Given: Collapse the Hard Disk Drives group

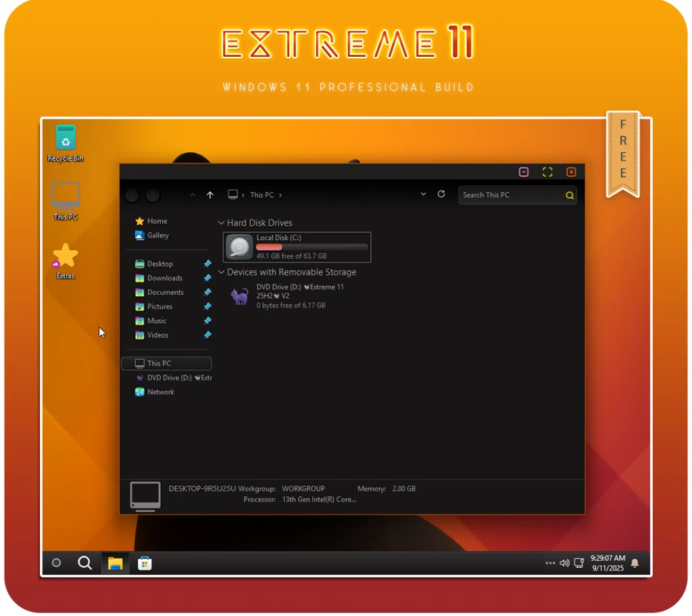Looking at the screenshot, I should coord(221,222).
